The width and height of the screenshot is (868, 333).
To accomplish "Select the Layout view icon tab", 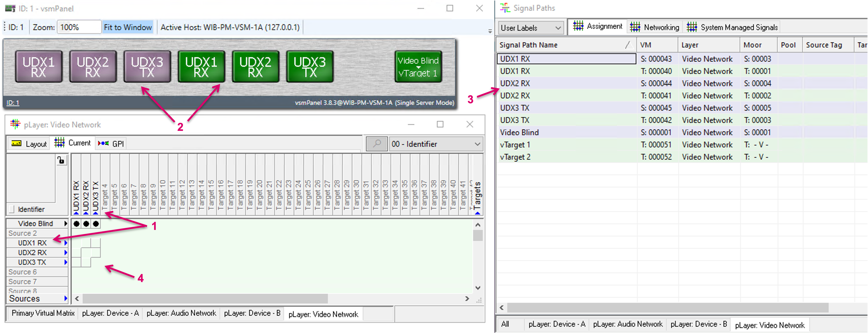I will point(29,144).
